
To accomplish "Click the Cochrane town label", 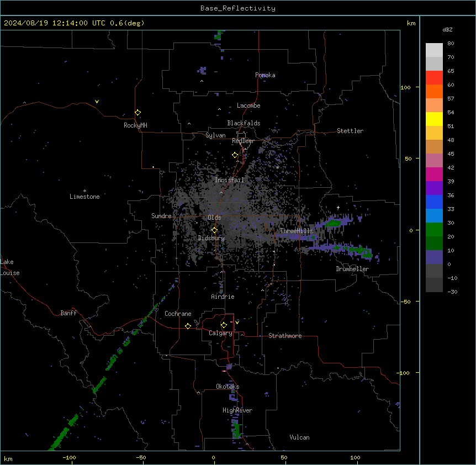I will point(178,314).
